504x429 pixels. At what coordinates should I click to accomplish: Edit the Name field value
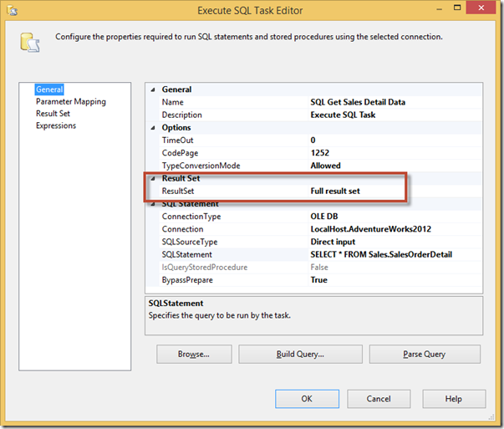point(358,102)
